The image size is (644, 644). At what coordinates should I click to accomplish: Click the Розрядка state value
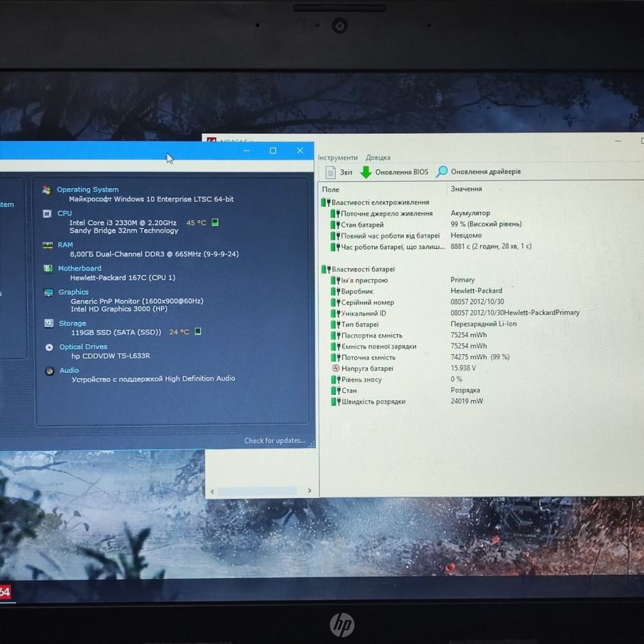pyautogui.click(x=465, y=390)
